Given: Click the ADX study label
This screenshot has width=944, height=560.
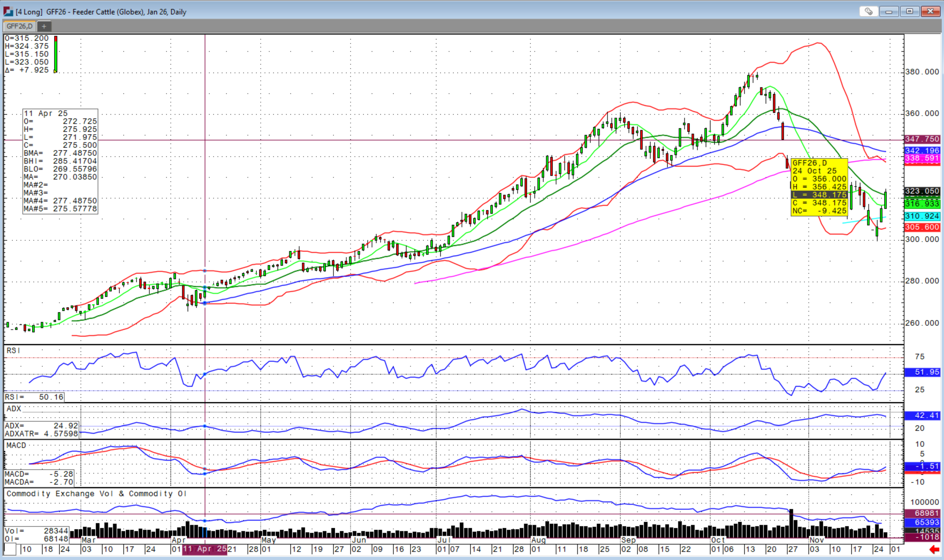Looking at the screenshot, I should 14,408.
